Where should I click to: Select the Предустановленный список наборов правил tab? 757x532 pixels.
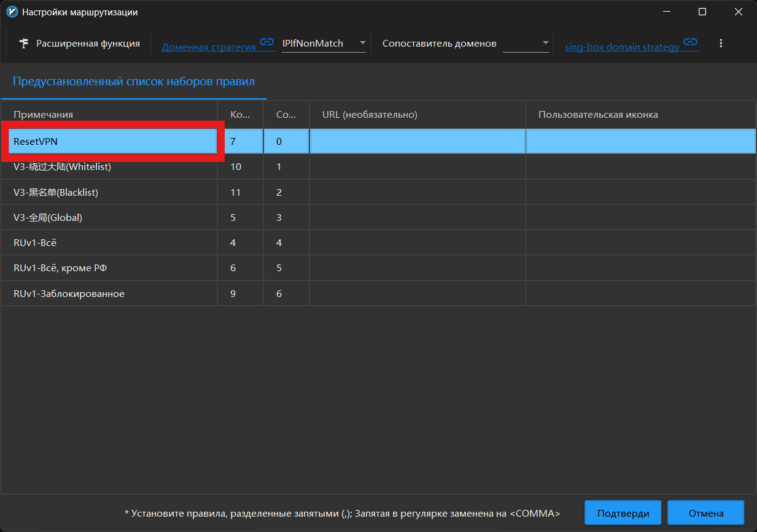tap(134, 82)
